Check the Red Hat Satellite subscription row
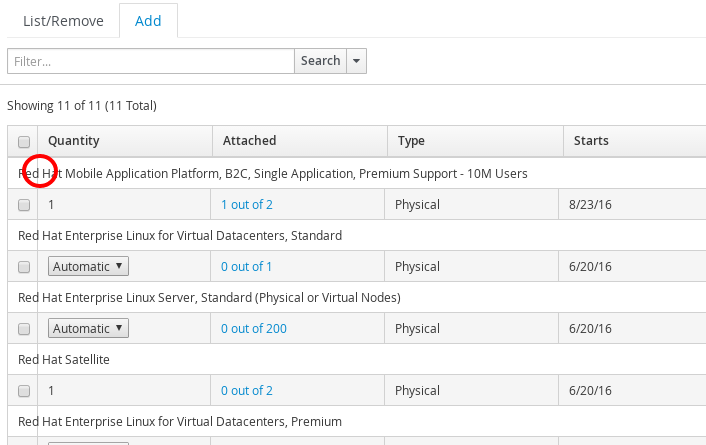The image size is (706, 445). click(x=24, y=391)
